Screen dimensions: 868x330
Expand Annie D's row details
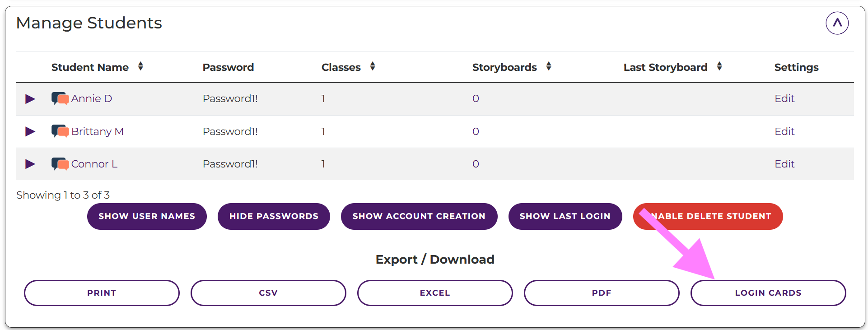click(x=30, y=99)
